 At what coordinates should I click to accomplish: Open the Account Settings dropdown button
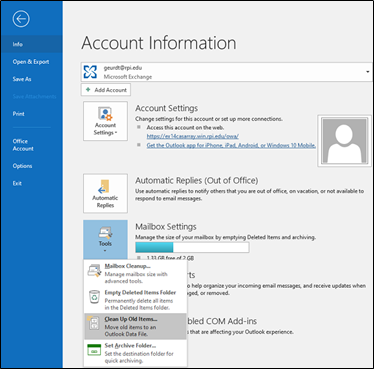[x=105, y=121]
